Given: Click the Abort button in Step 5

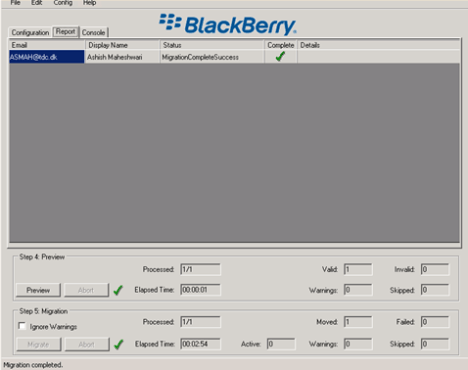Looking at the screenshot, I should pos(87,344).
